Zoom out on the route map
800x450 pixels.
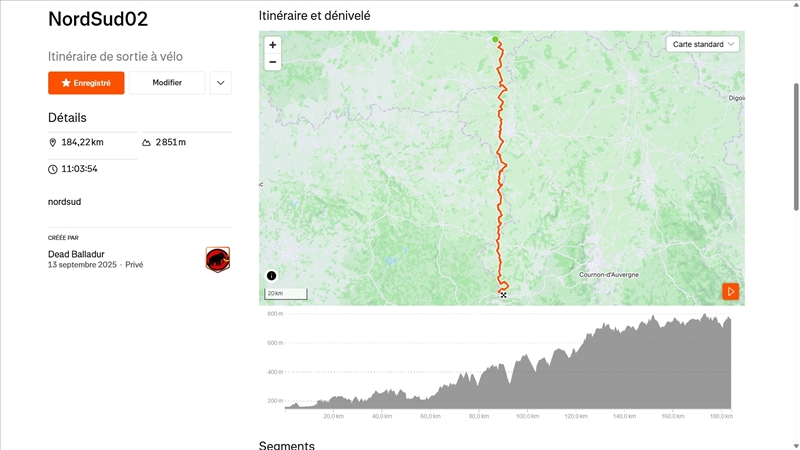[x=272, y=62]
